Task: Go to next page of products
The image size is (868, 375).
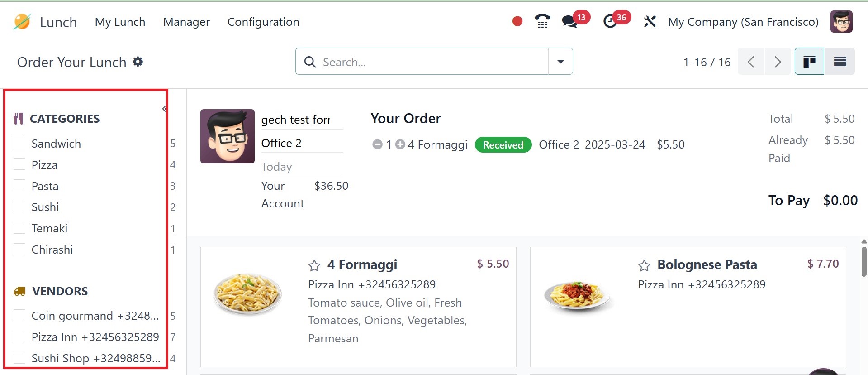Action: [778, 62]
